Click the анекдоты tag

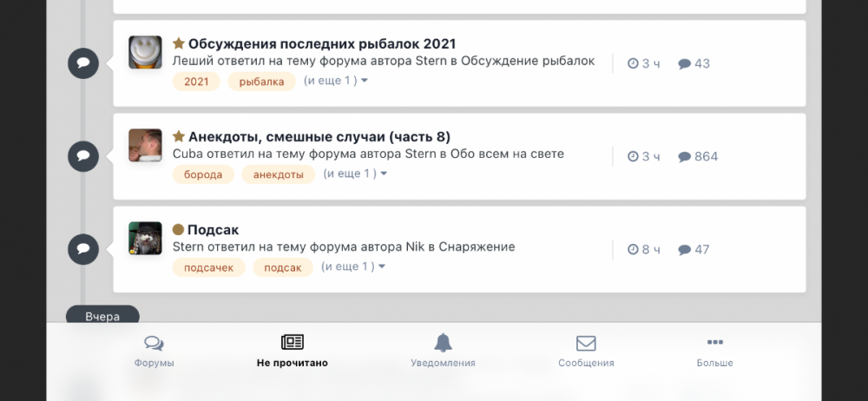point(279,174)
